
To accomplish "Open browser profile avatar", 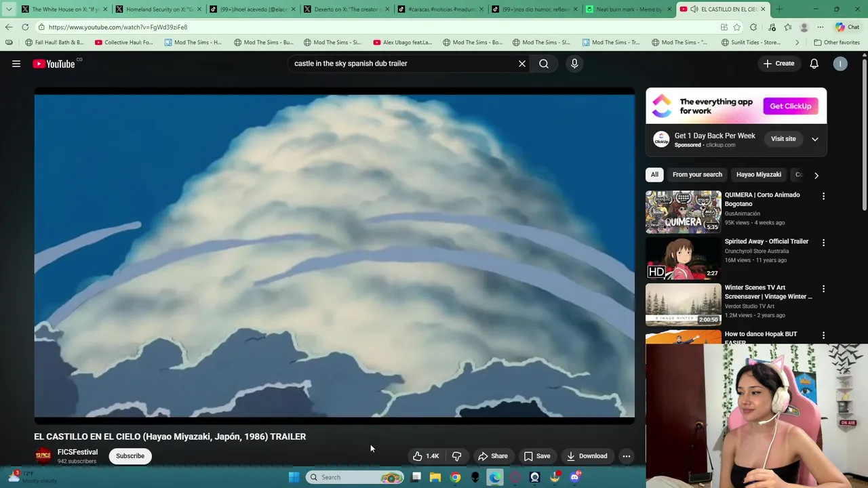I will pyautogui.click(x=804, y=27).
